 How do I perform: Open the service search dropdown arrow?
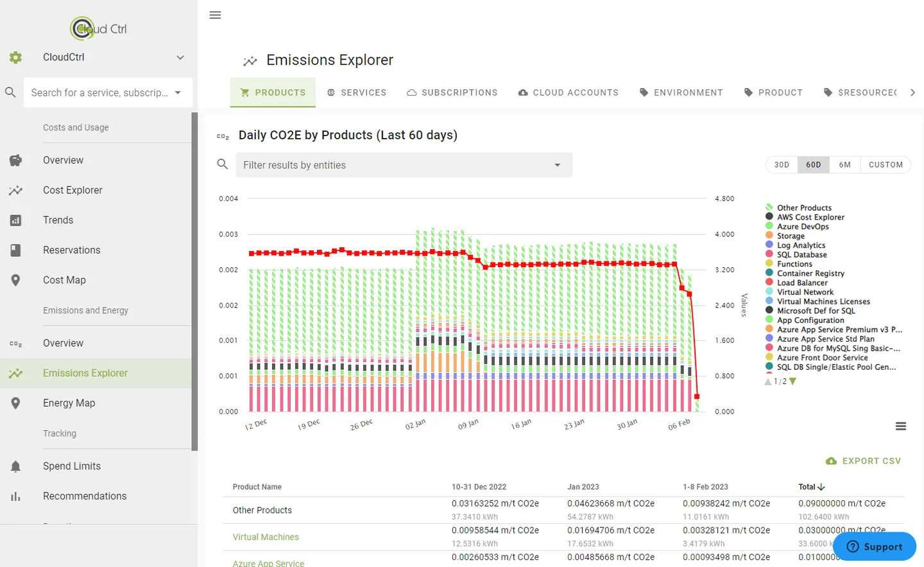[178, 92]
